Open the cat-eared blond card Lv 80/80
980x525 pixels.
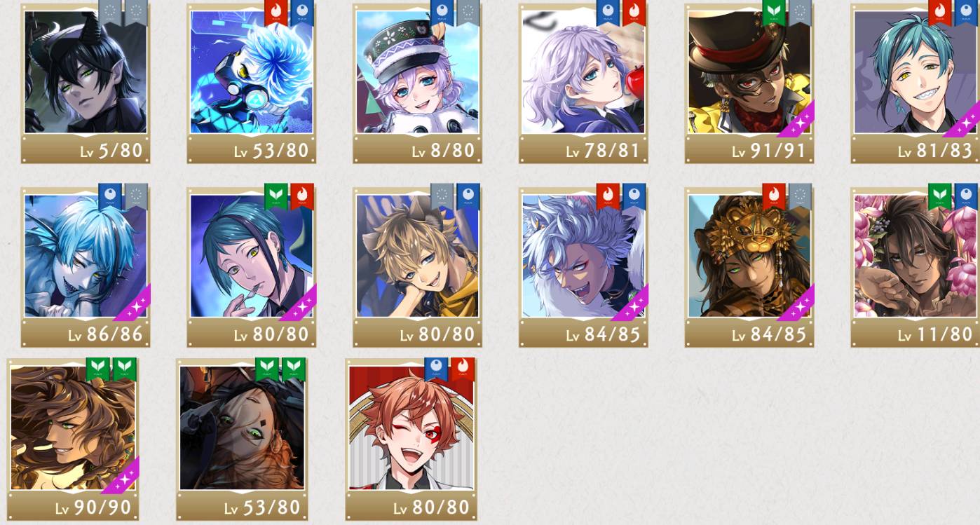pyautogui.click(x=418, y=267)
